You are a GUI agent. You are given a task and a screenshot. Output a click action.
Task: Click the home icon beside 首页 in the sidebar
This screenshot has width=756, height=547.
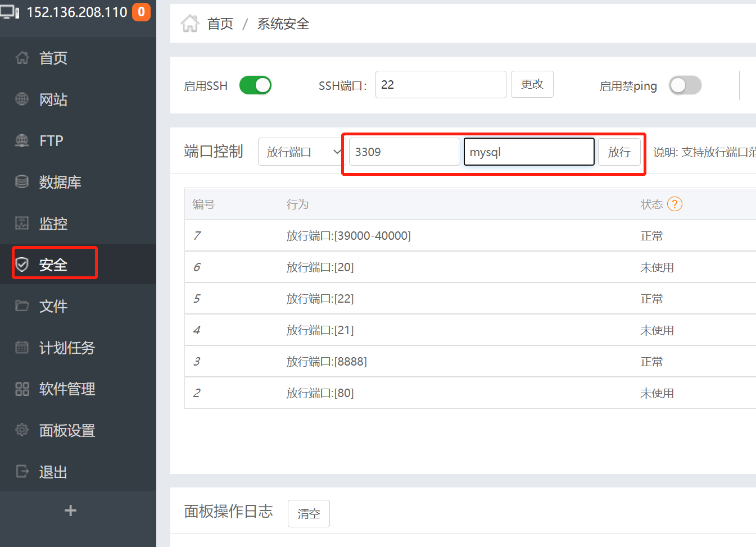[x=22, y=58]
